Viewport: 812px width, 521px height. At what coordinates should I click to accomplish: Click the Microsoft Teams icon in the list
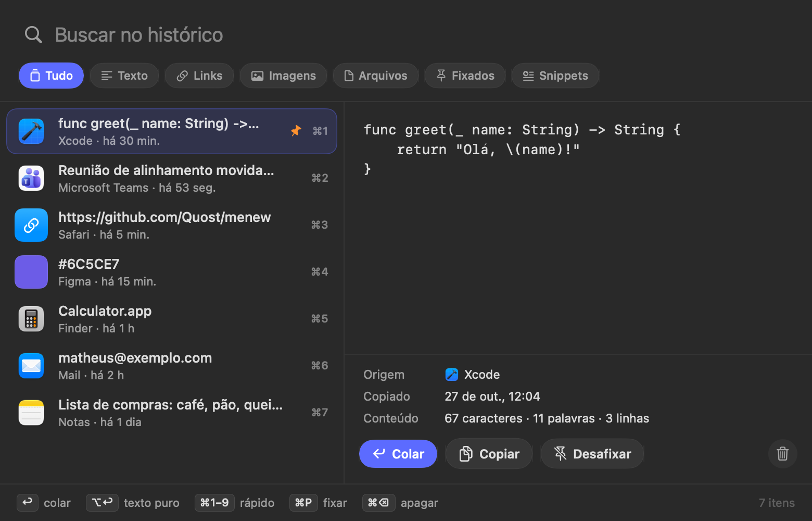(31, 178)
